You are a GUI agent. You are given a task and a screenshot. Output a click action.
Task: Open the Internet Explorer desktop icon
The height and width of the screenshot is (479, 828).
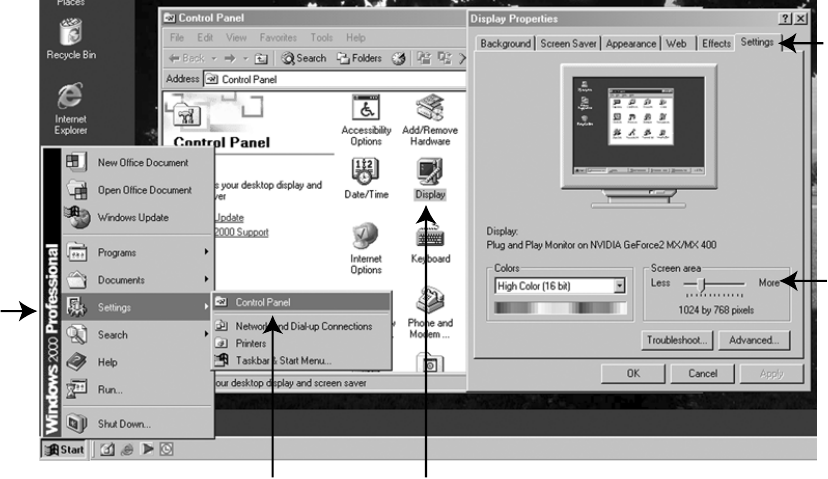[71, 108]
